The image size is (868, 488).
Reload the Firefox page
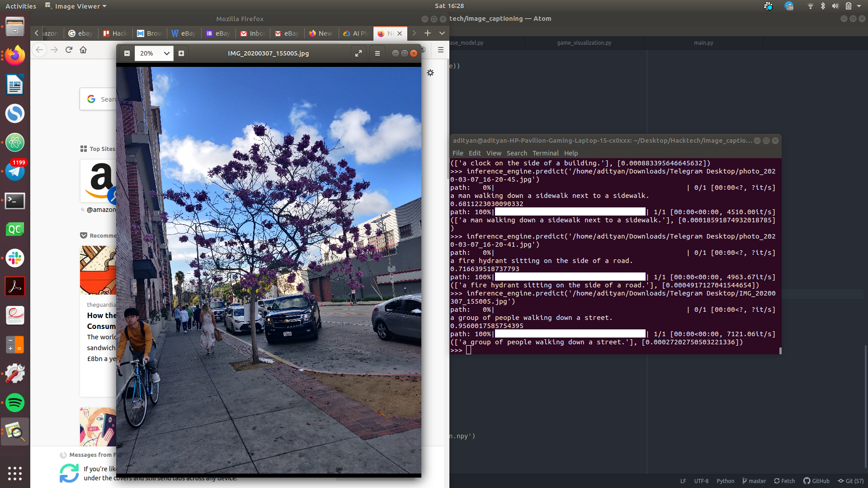(x=69, y=50)
